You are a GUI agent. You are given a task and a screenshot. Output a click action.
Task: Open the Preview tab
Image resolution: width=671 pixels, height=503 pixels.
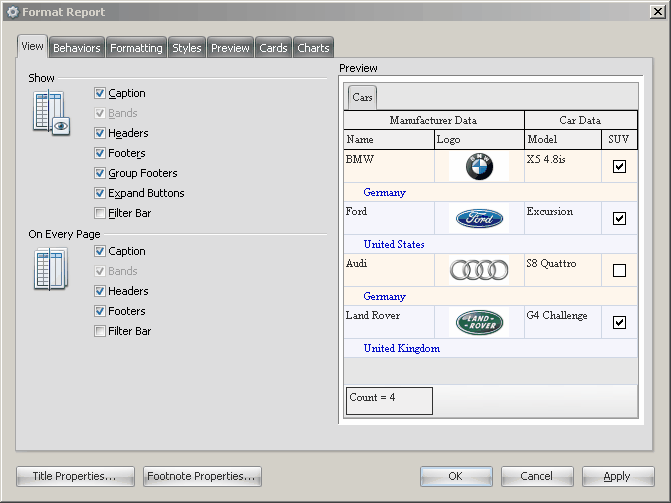[x=230, y=48]
